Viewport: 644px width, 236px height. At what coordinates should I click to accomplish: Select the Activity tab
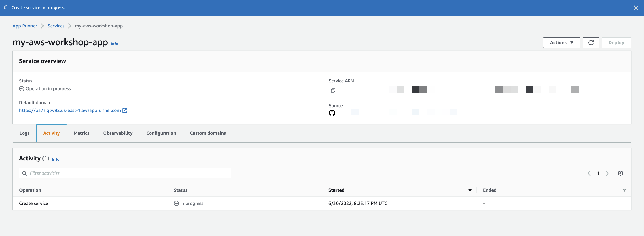coord(52,133)
